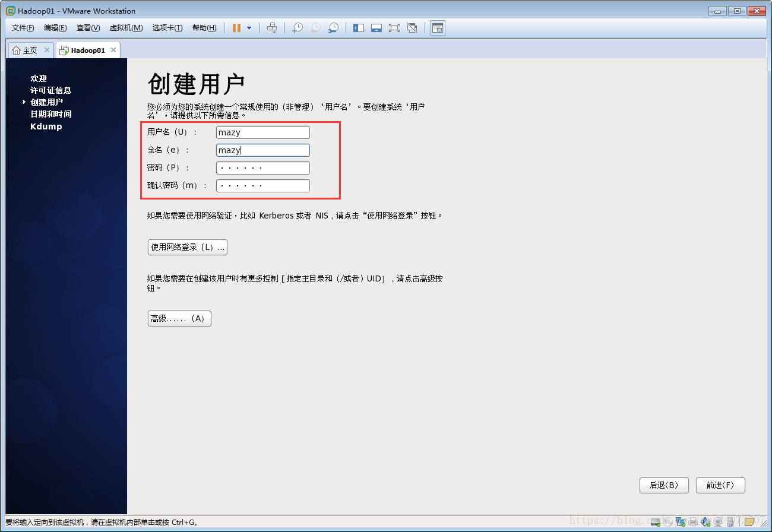Click the 后退(B) button
The height and width of the screenshot is (532, 772).
pos(664,485)
